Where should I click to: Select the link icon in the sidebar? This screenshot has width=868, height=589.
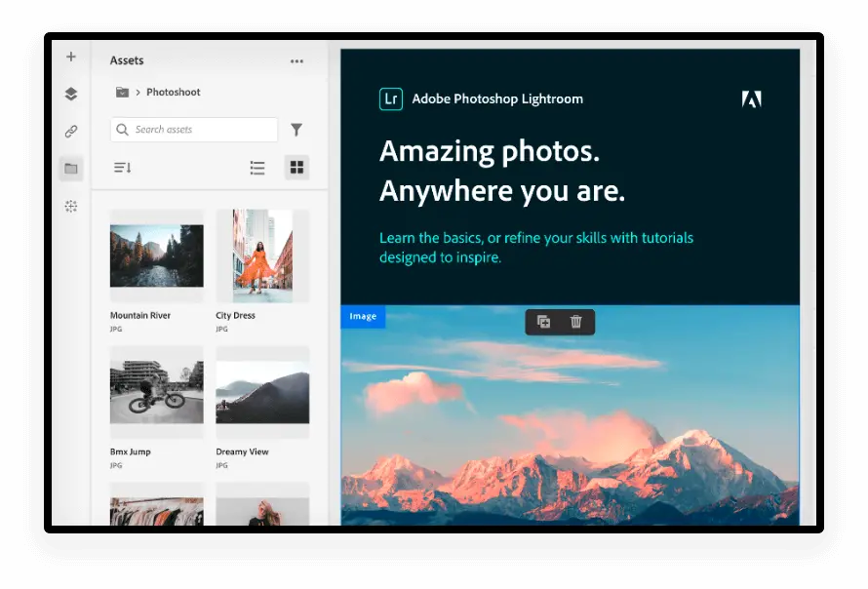pyautogui.click(x=70, y=131)
